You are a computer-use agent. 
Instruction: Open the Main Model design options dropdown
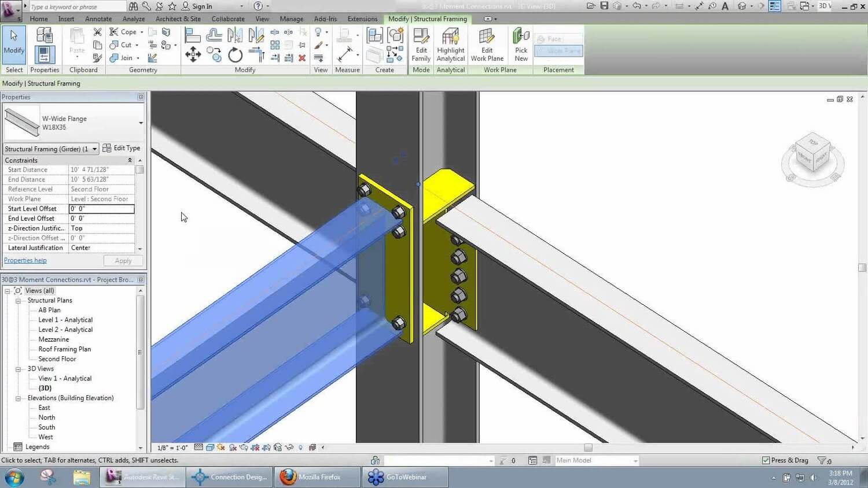[x=635, y=461]
